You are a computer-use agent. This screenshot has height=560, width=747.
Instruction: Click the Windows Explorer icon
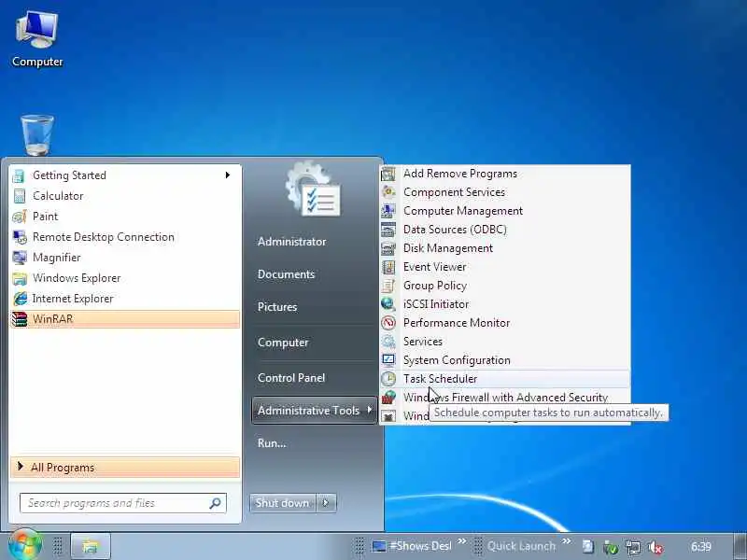coord(20,278)
